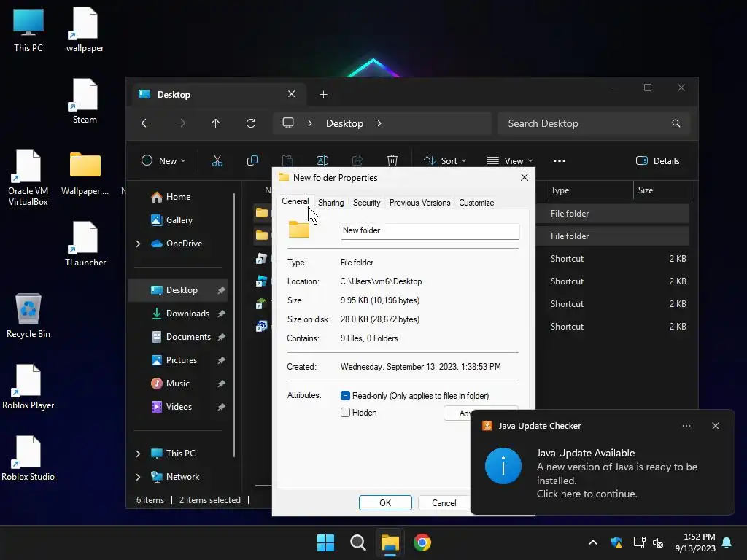
Task: Open taskbar Search magnifier
Action: (x=357, y=542)
